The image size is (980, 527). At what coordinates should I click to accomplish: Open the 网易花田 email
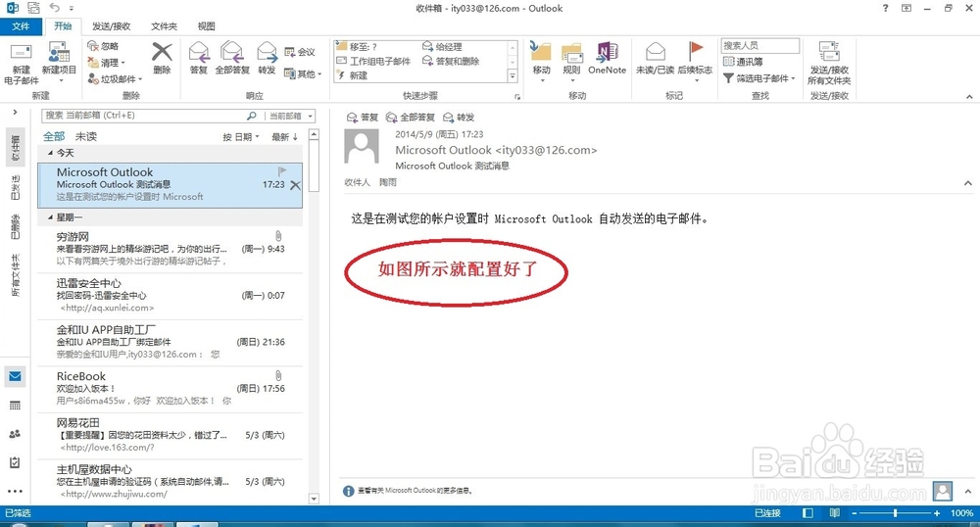tap(170, 435)
